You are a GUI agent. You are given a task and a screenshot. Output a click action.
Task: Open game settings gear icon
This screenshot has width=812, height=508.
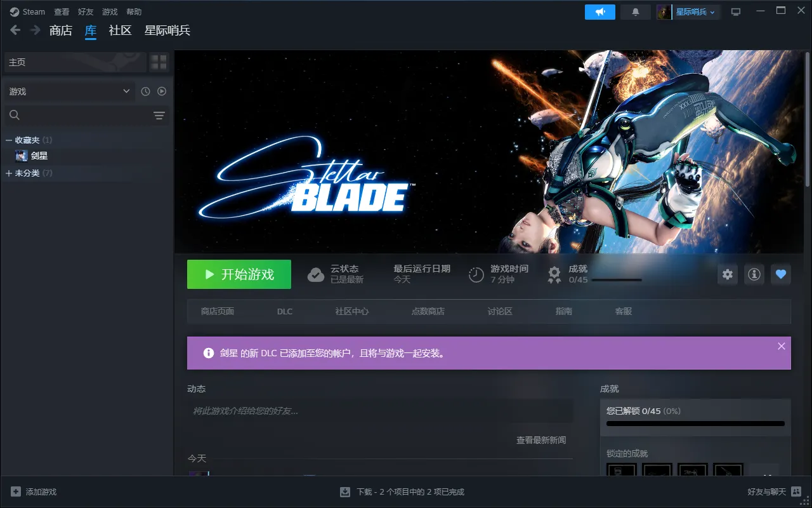click(x=728, y=274)
